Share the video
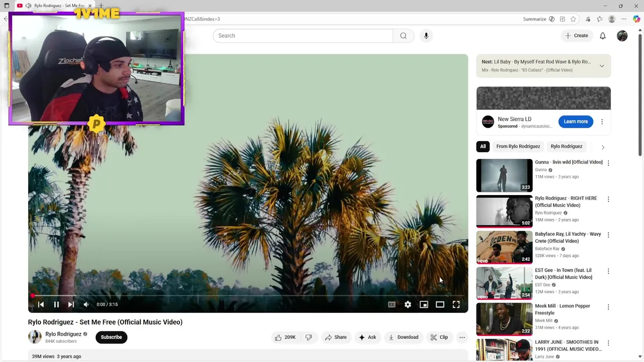Screen dimensions: 644x362 (x=336, y=337)
